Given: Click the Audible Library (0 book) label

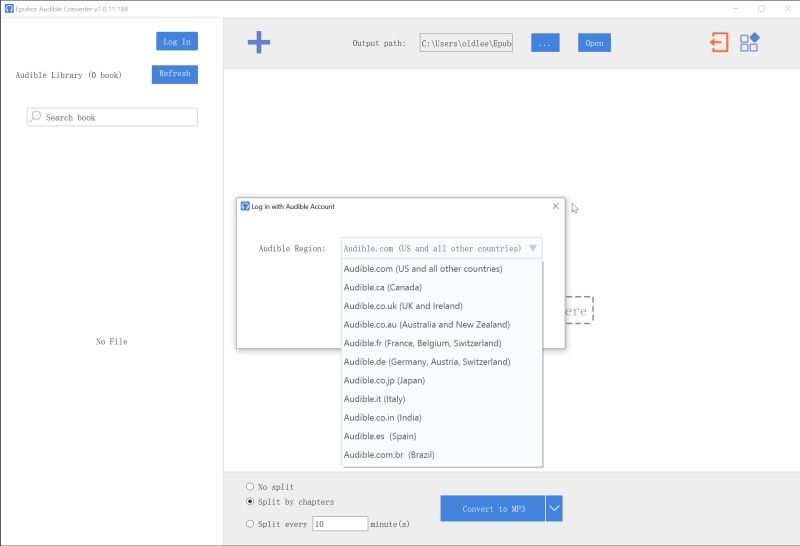Looking at the screenshot, I should coord(68,75).
